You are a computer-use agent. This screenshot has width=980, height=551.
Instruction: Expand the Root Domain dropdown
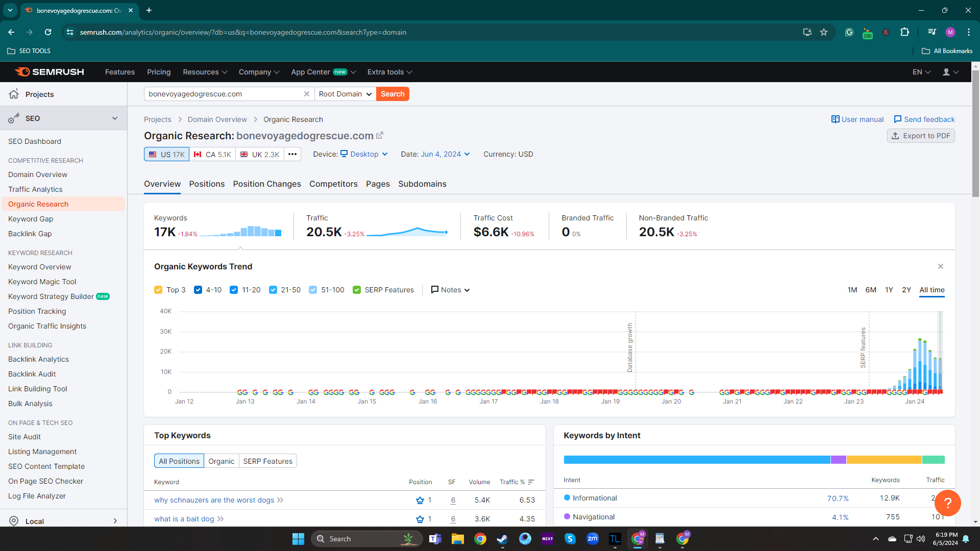346,94
